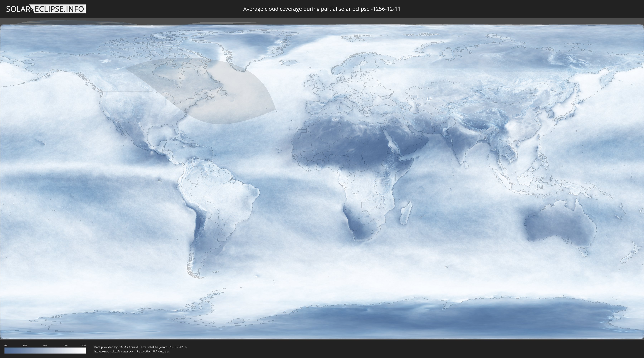This screenshot has width=644, height=358.
Task: Click the 50% legend label
Action: [45, 345]
